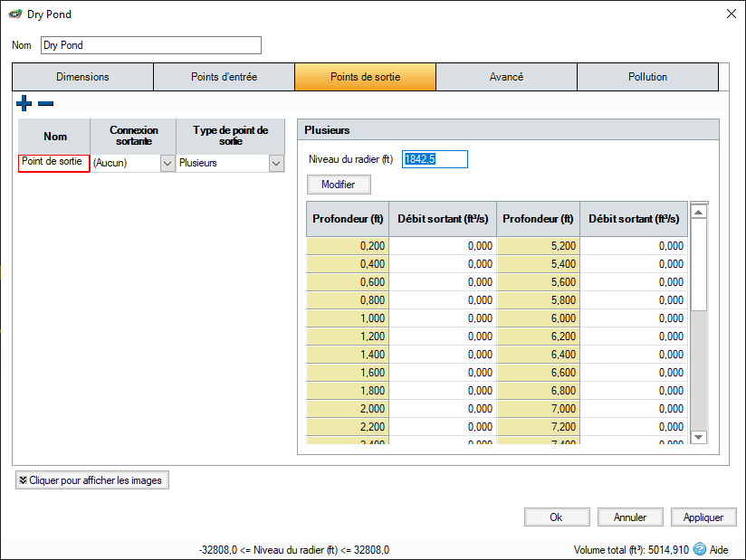The height and width of the screenshot is (560, 746).
Task: Click the Type de point de sortie header
Action: 230,137
